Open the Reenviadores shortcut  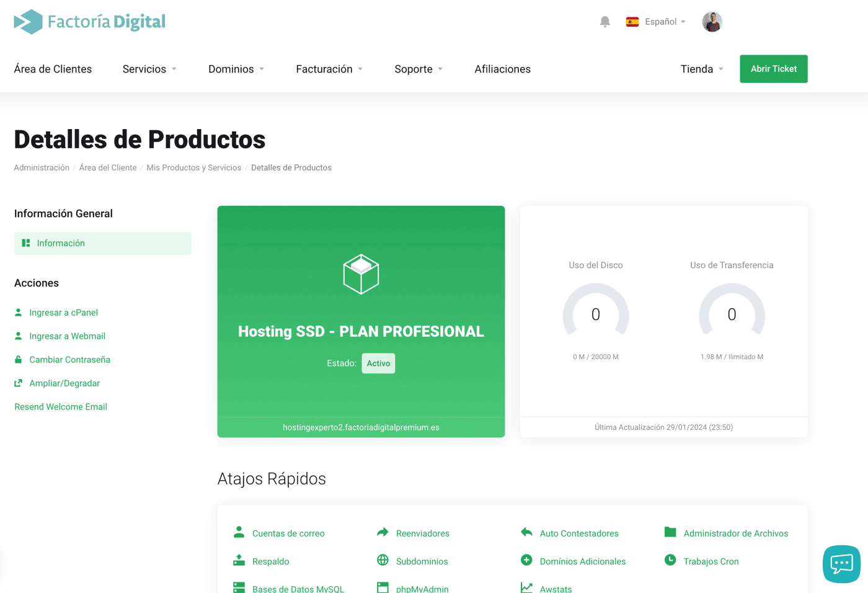pos(423,533)
